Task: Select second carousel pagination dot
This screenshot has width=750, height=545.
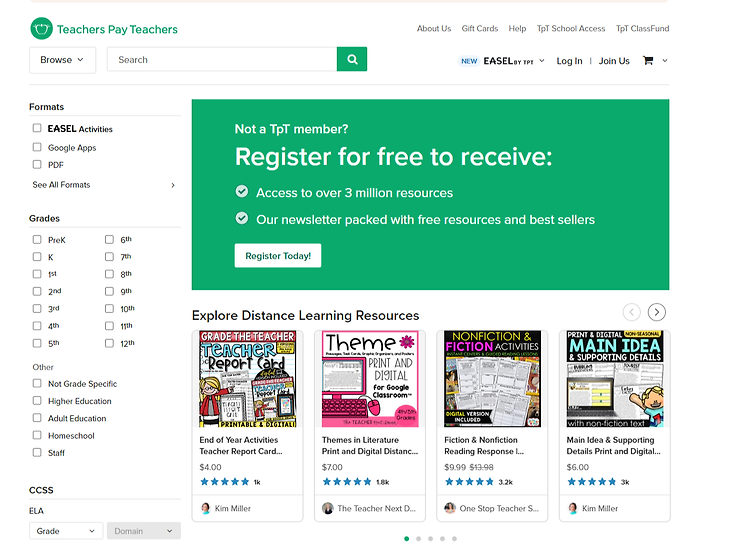Action: pos(419,539)
